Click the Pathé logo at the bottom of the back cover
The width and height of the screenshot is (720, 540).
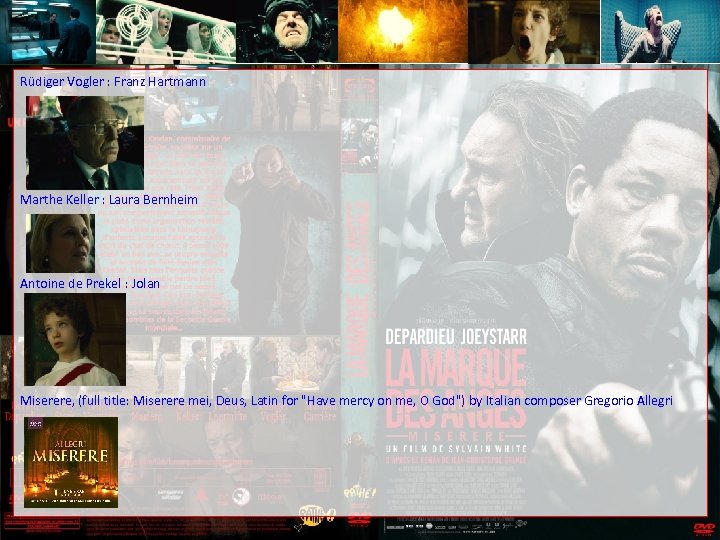317,515
